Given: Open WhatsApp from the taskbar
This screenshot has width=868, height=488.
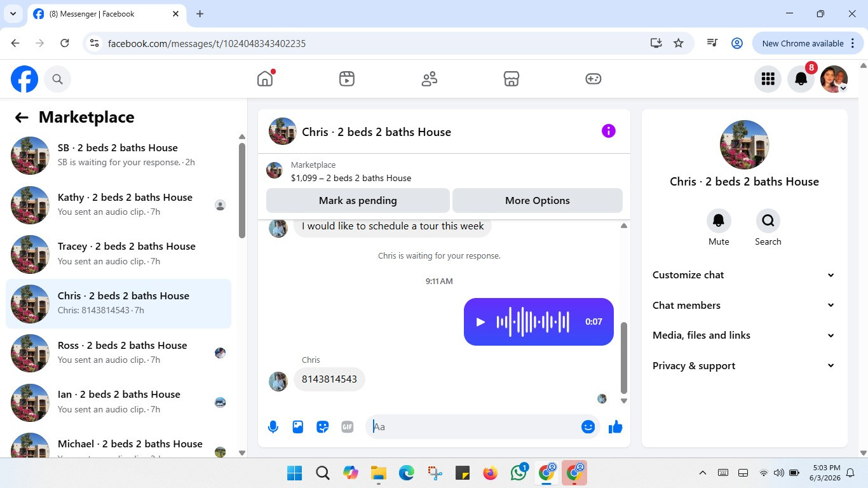Looking at the screenshot, I should 519,473.
